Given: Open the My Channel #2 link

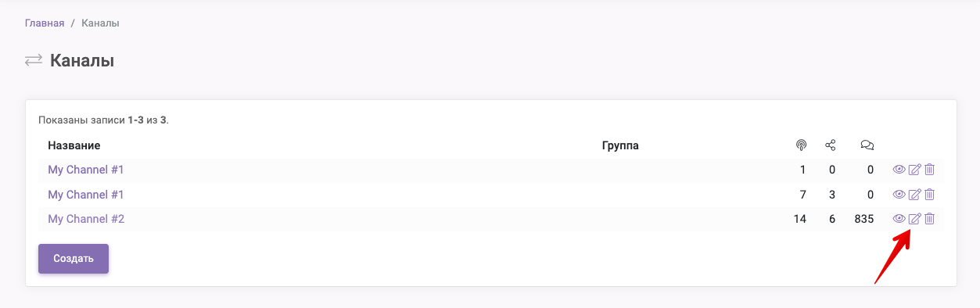Looking at the screenshot, I should [x=86, y=219].
